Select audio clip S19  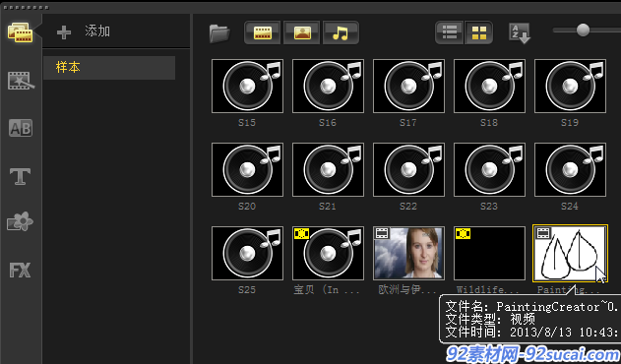click(x=570, y=86)
